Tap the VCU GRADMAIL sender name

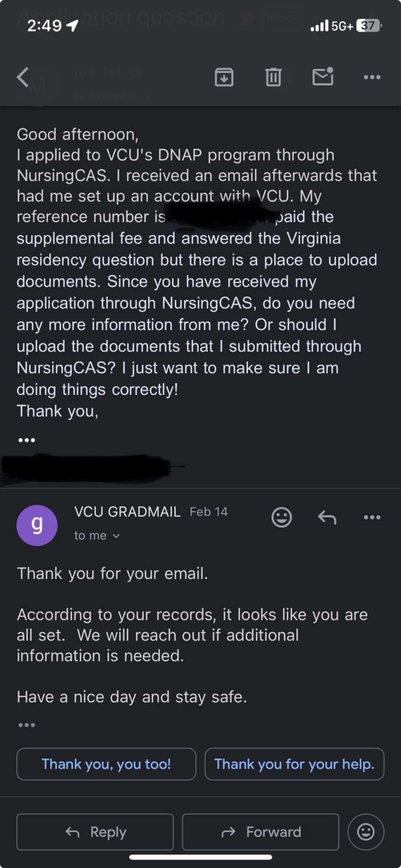127,512
